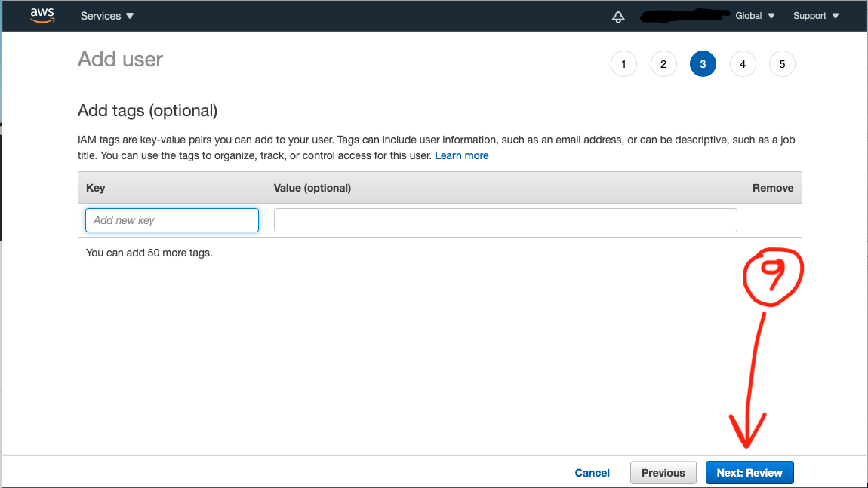The image size is (868, 488).
Task: Follow the Learn more link
Action: click(462, 155)
